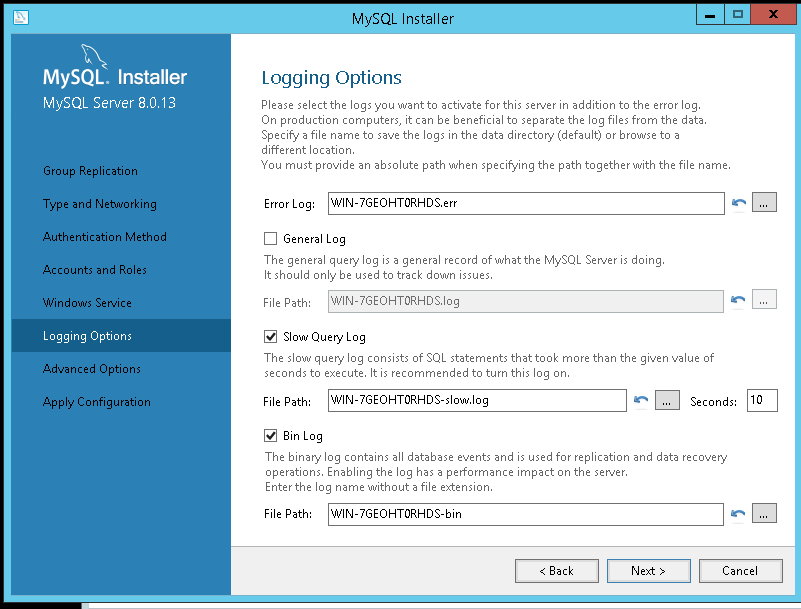Browse for Bin Log file location

(764, 514)
